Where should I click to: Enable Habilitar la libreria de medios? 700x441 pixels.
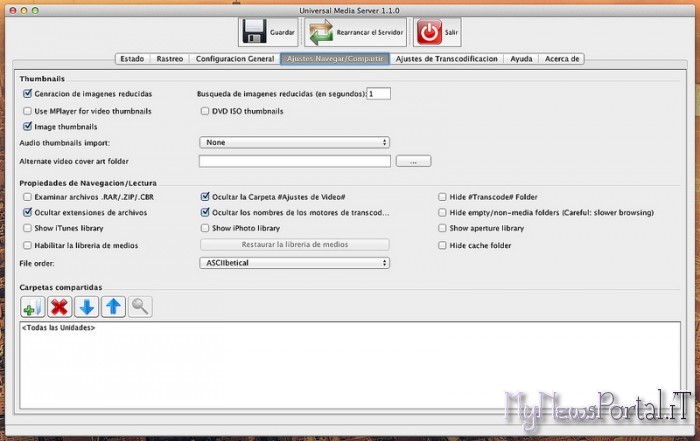27,245
